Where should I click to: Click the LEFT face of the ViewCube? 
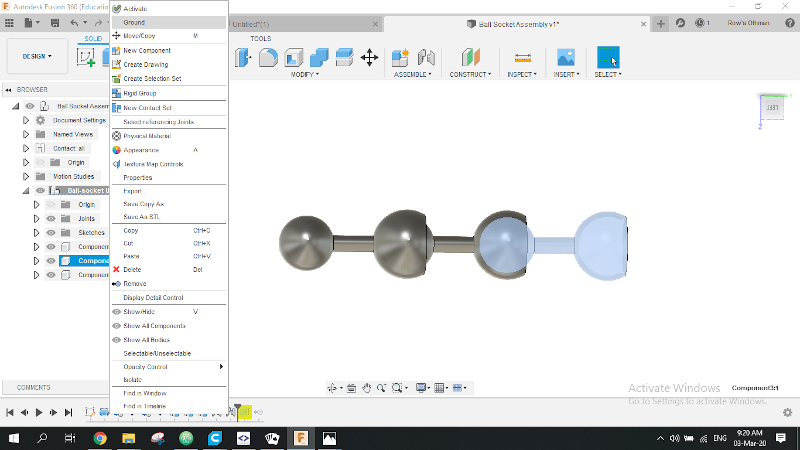click(772, 108)
